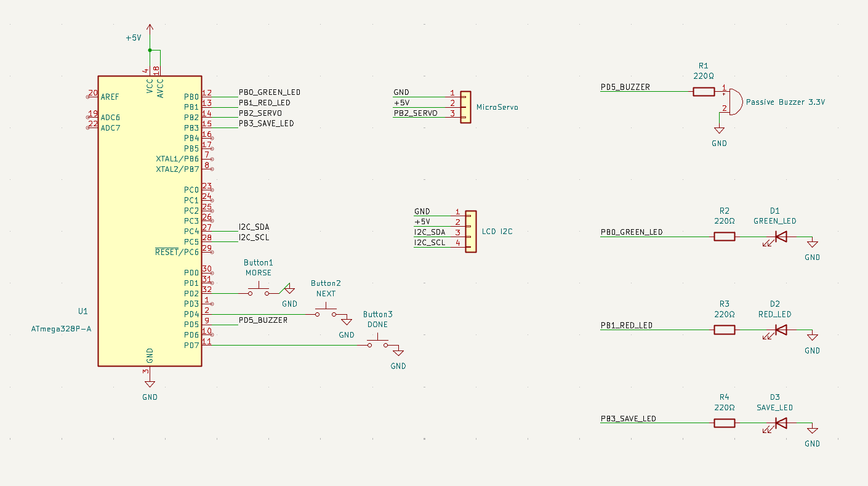Click the PB2_SERVO label at U1 pin 14

click(260, 113)
